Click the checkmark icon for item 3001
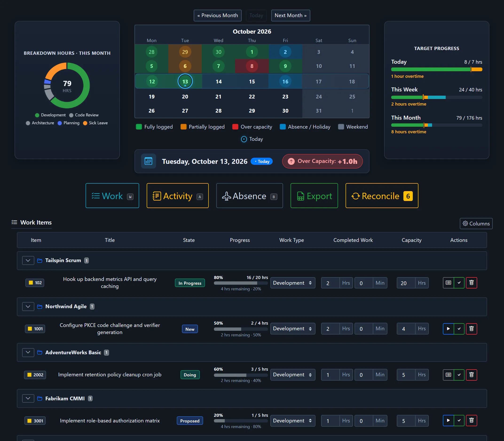Screen dimensions: 504x441 click(x=459, y=421)
